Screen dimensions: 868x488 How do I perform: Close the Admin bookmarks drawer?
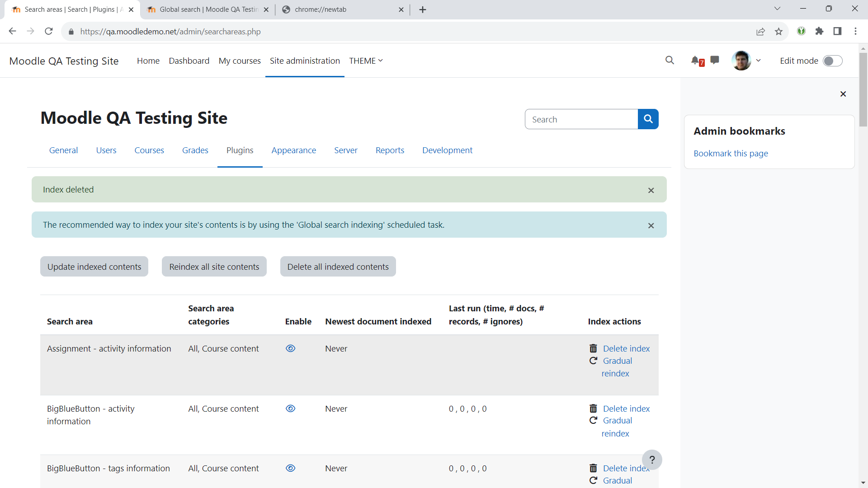(x=843, y=94)
